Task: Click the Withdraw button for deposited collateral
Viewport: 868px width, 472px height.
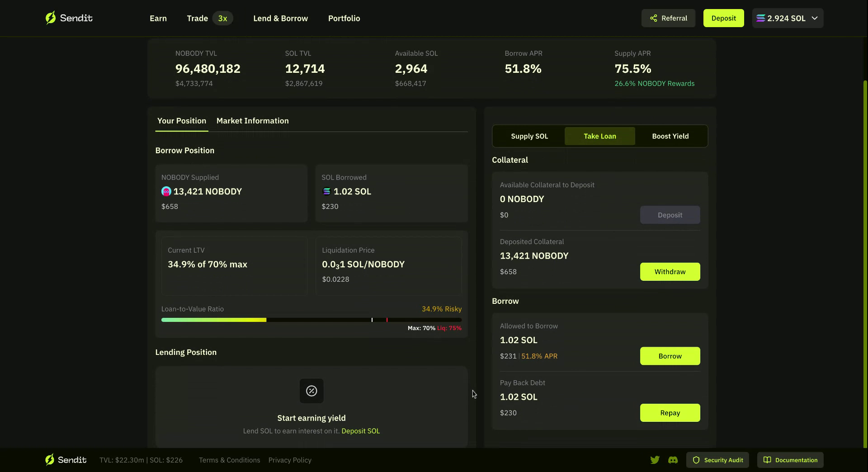Action: pyautogui.click(x=670, y=272)
